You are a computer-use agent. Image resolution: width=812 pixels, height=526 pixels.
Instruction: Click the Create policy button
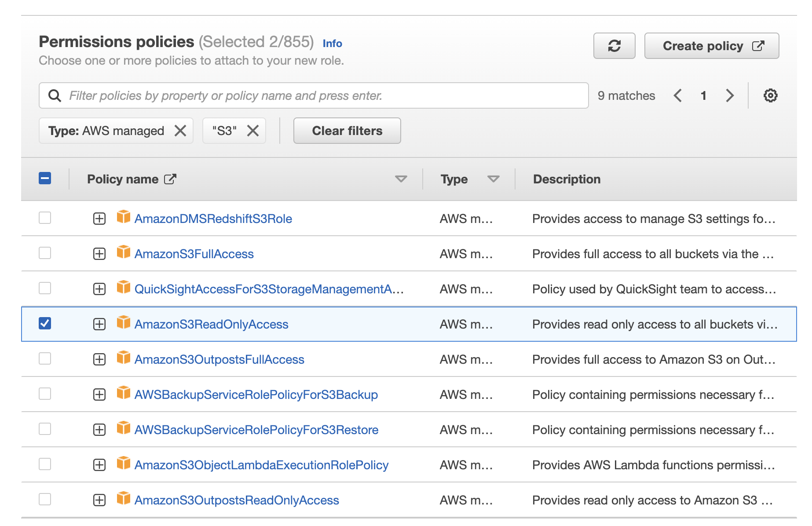(x=712, y=46)
